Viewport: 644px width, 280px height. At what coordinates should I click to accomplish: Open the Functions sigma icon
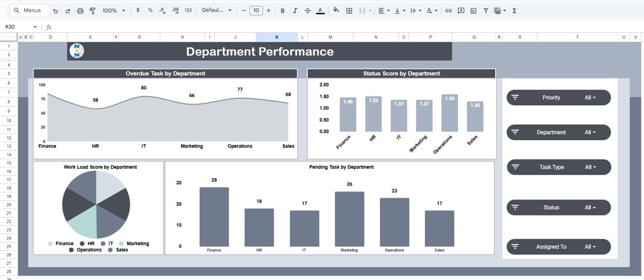click(514, 11)
